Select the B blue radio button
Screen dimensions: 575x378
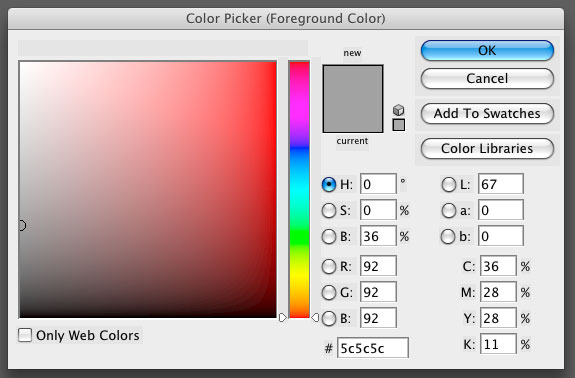click(329, 318)
